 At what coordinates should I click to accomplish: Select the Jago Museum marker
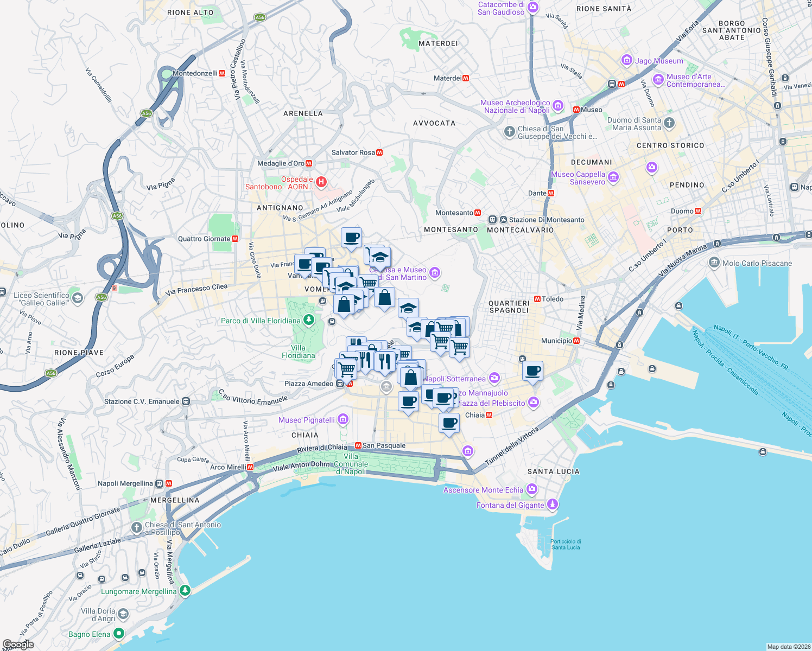tap(627, 61)
